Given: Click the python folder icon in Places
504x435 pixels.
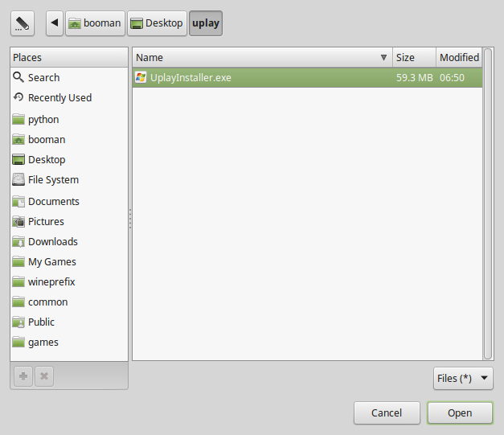Looking at the screenshot, I should 18,119.
